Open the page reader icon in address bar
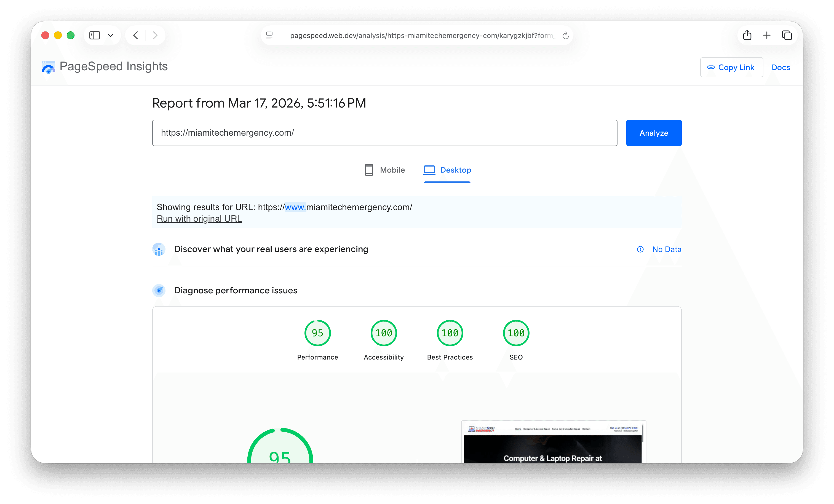This screenshot has width=834, height=504. coord(269,35)
